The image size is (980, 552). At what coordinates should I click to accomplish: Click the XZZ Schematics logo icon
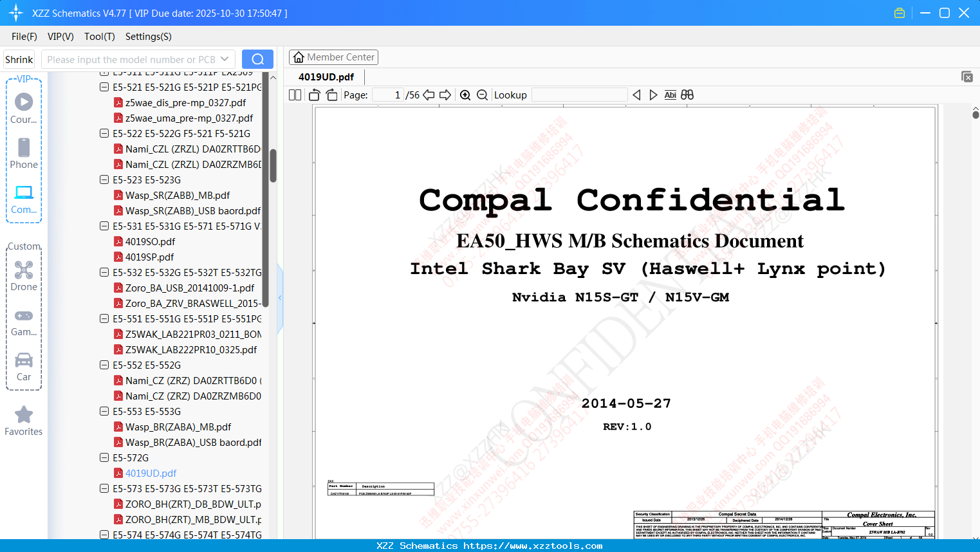click(x=16, y=13)
